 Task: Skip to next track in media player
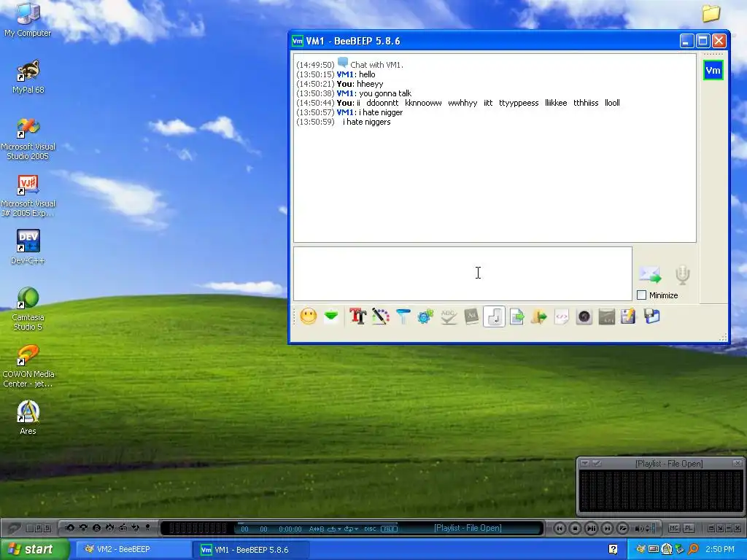tap(606, 528)
